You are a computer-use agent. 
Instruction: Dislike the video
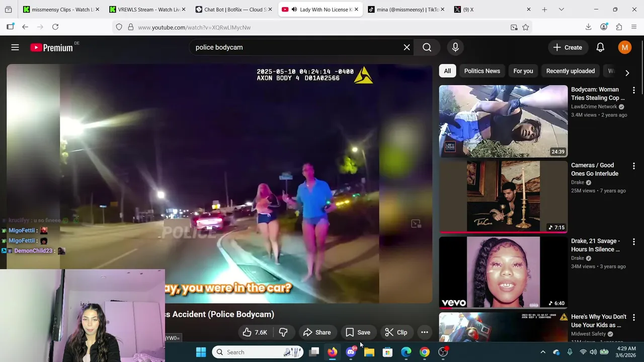[x=283, y=332]
